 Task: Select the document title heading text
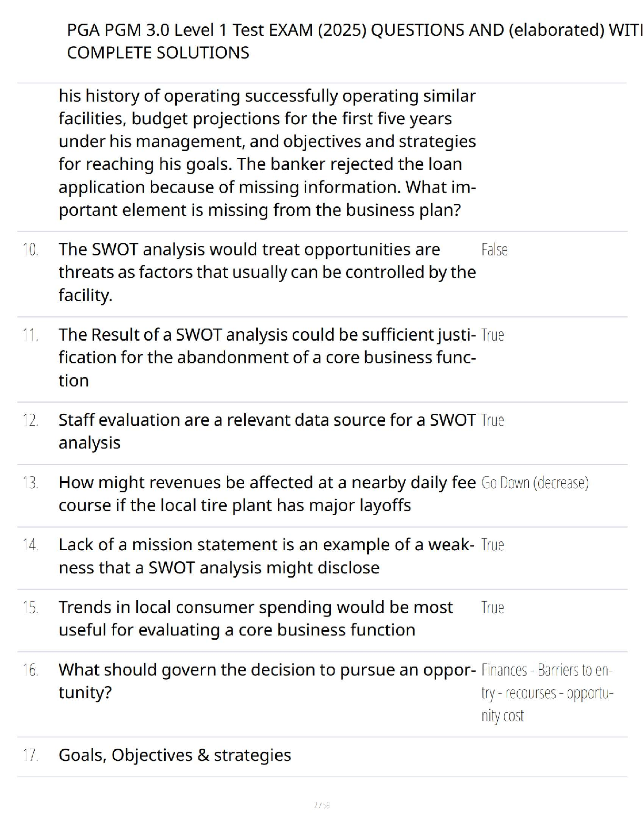(355, 41)
